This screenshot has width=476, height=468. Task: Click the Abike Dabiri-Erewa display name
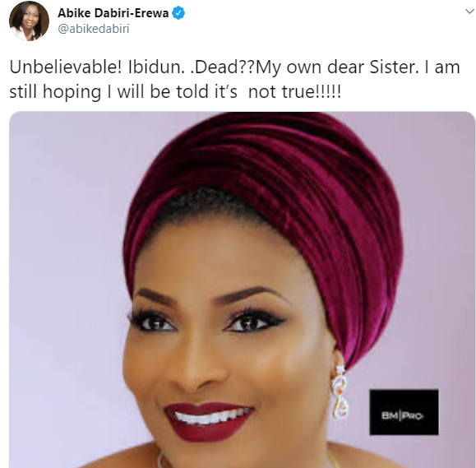pos(113,13)
